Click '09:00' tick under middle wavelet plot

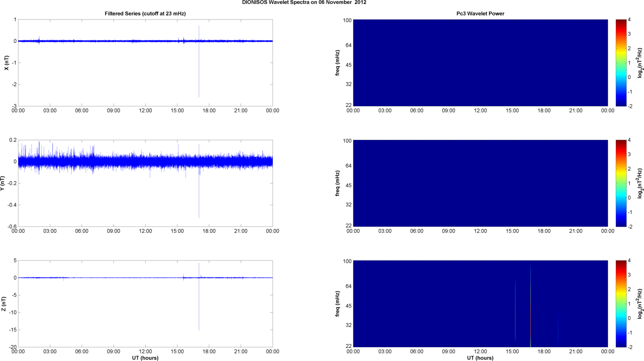(448, 231)
